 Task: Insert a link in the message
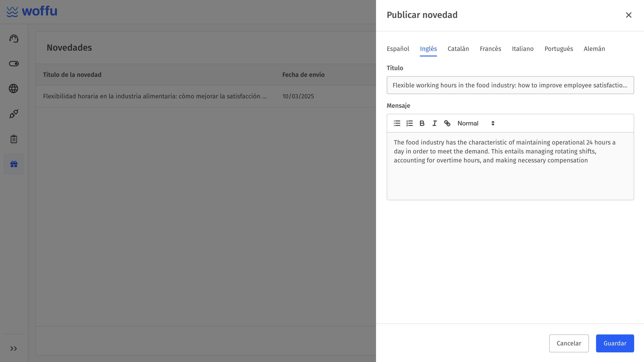pyautogui.click(x=447, y=123)
